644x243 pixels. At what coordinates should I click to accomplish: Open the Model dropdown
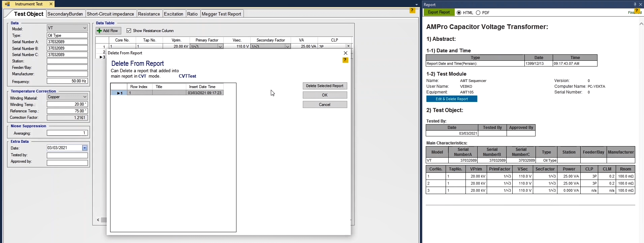(x=85, y=28)
